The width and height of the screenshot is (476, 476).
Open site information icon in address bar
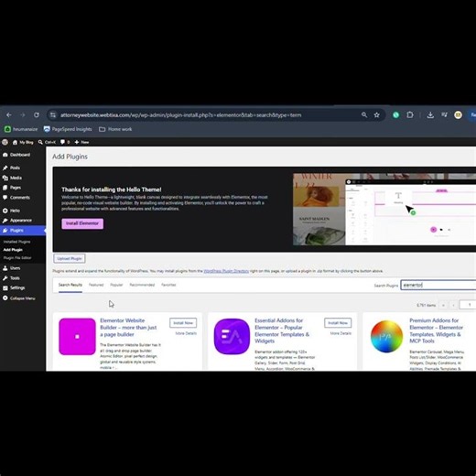click(x=53, y=115)
